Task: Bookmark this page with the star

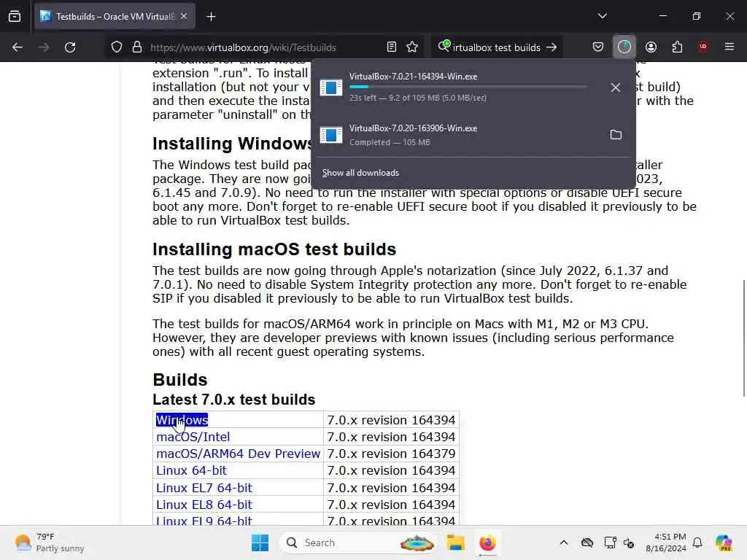Action: coord(412,47)
